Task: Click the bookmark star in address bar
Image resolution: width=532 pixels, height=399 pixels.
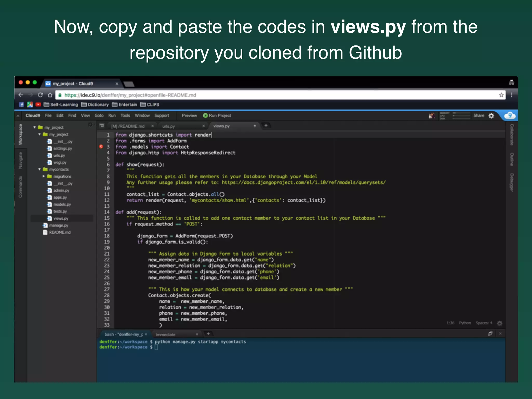Action: pyautogui.click(x=501, y=95)
